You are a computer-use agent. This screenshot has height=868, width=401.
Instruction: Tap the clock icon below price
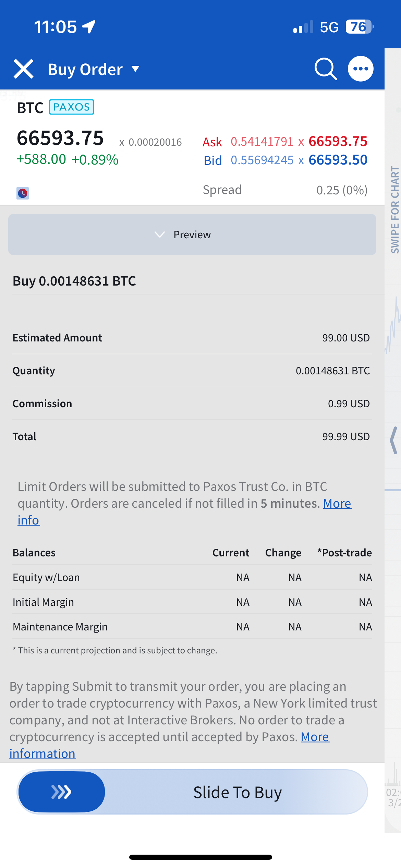[x=23, y=193]
